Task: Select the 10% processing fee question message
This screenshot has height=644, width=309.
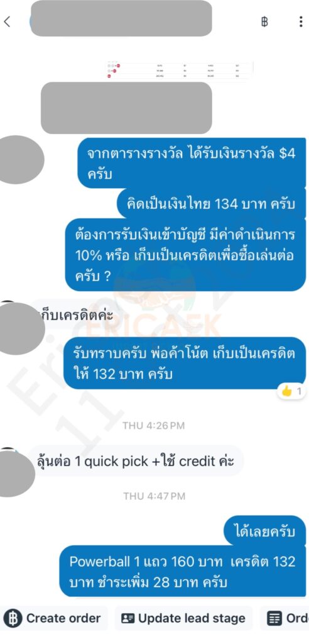Action: click(x=185, y=255)
